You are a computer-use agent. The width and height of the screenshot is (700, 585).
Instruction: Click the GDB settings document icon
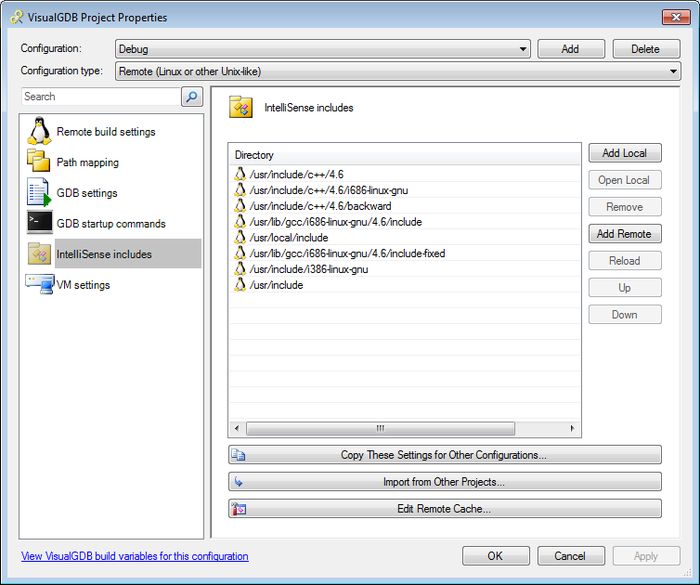pos(39,192)
